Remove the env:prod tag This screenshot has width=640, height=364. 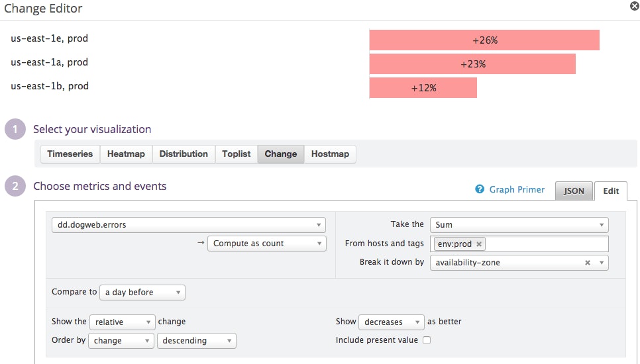pyautogui.click(x=479, y=244)
